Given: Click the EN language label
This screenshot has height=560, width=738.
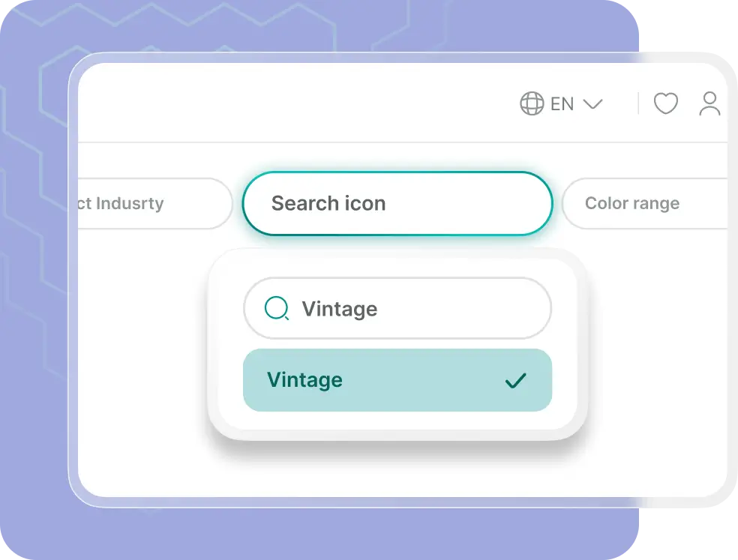Looking at the screenshot, I should click(x=562, y=103).
